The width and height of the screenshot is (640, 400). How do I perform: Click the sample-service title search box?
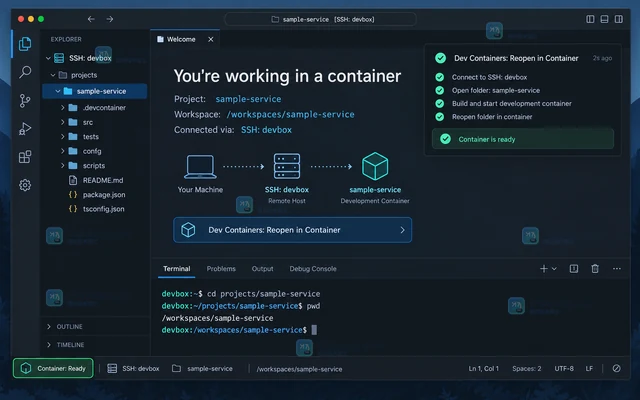click(x=320, y=19)
